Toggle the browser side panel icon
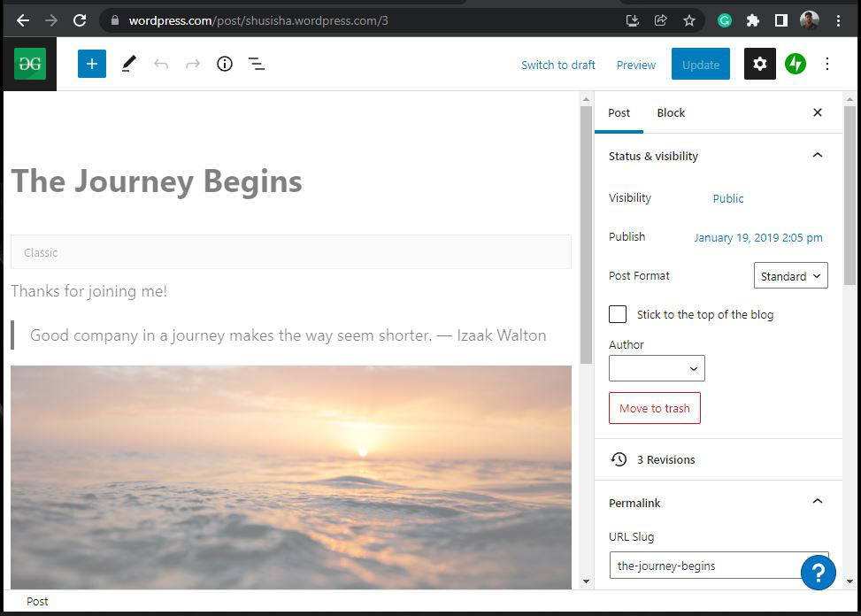This screenshot has width=861, height=616. click(780, 21)
